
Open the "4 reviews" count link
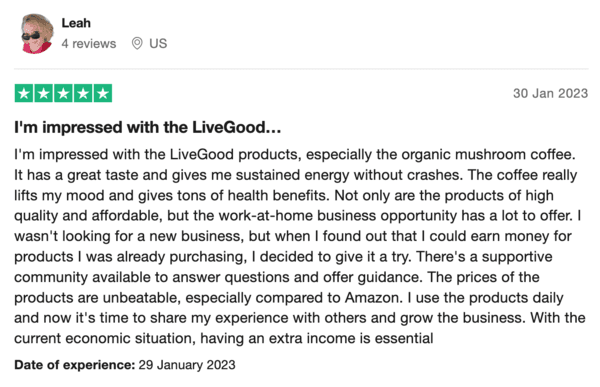pos(88,44)
